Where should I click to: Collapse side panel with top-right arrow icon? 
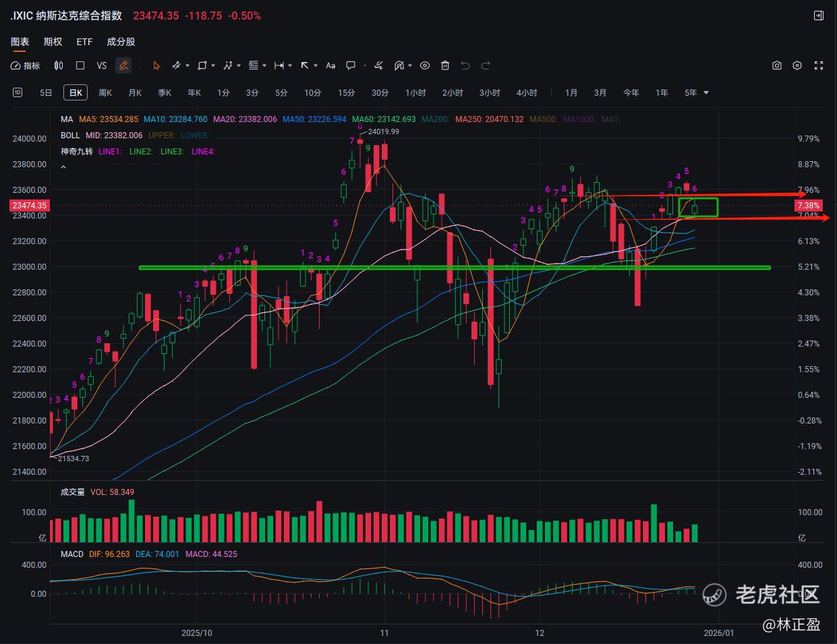pos(819,16)
